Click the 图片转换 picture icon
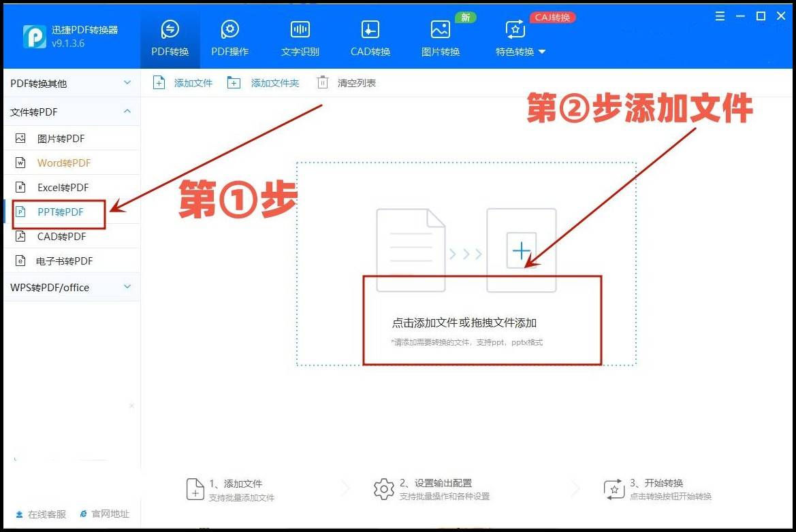The image size is (796, 532). point(440,29)
